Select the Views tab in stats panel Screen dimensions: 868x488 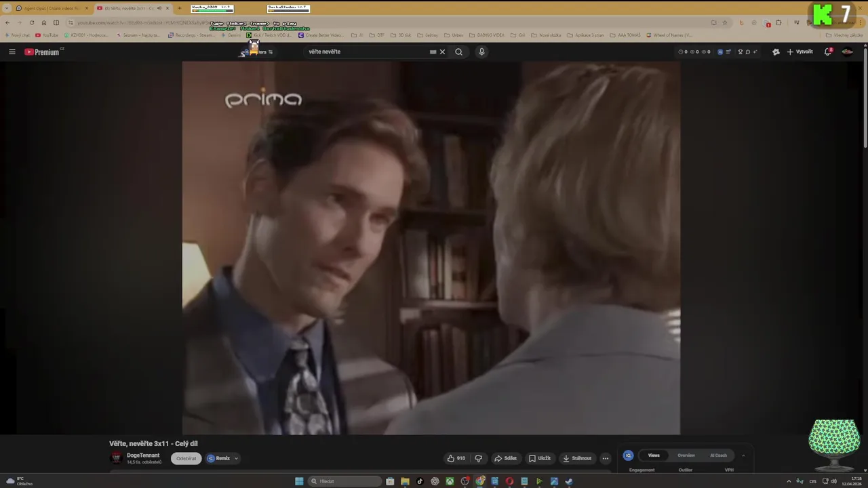(x=654, y=455)
